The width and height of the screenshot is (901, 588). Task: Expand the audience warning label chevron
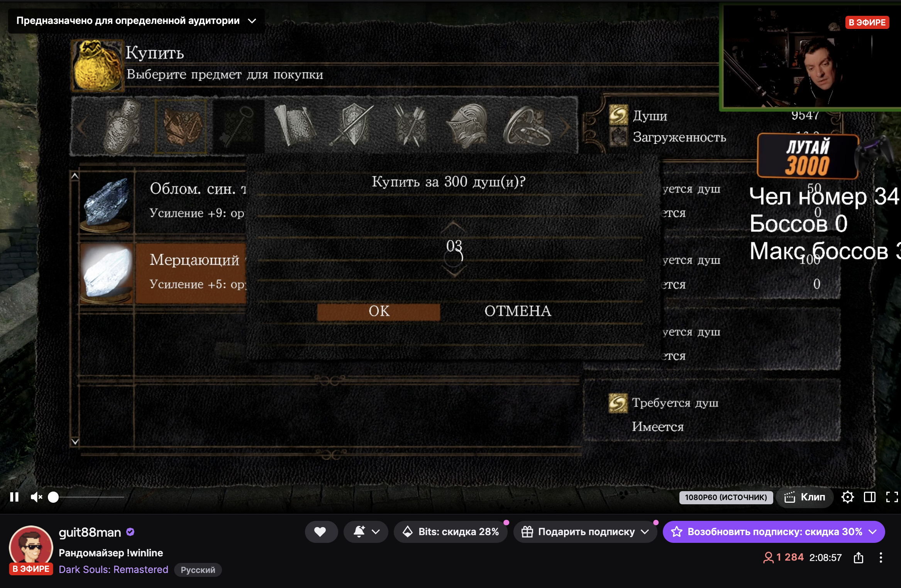tap(252, 21)
